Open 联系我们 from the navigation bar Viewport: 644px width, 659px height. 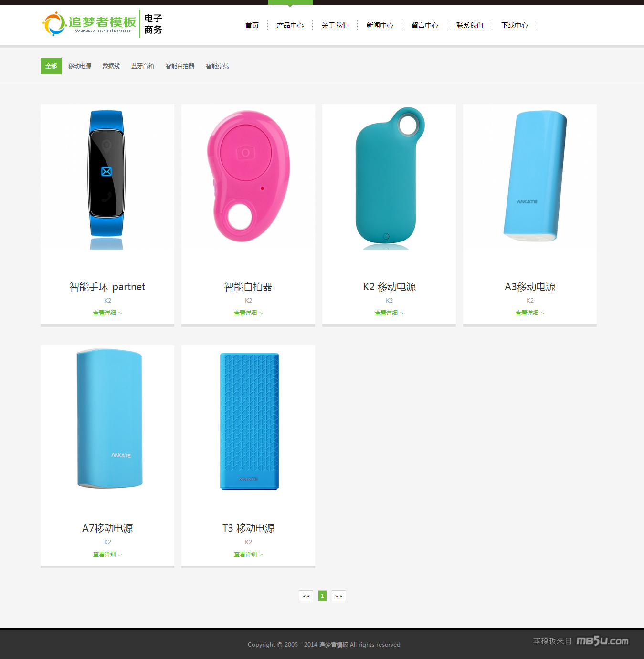(x=469, y=25)
